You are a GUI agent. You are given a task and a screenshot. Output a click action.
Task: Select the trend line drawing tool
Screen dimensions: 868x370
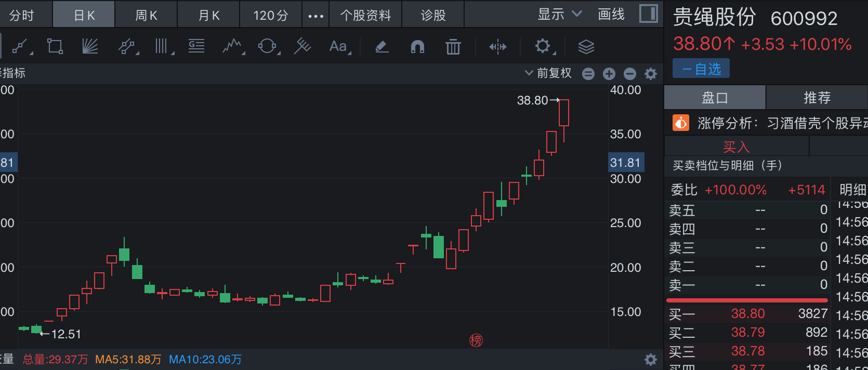click(x=21, y=47)
